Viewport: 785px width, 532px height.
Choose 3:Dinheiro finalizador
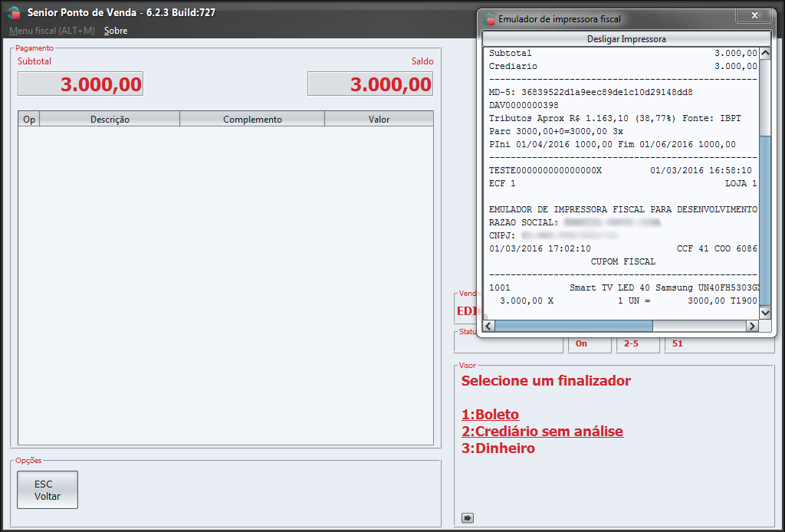coord(498,448)
